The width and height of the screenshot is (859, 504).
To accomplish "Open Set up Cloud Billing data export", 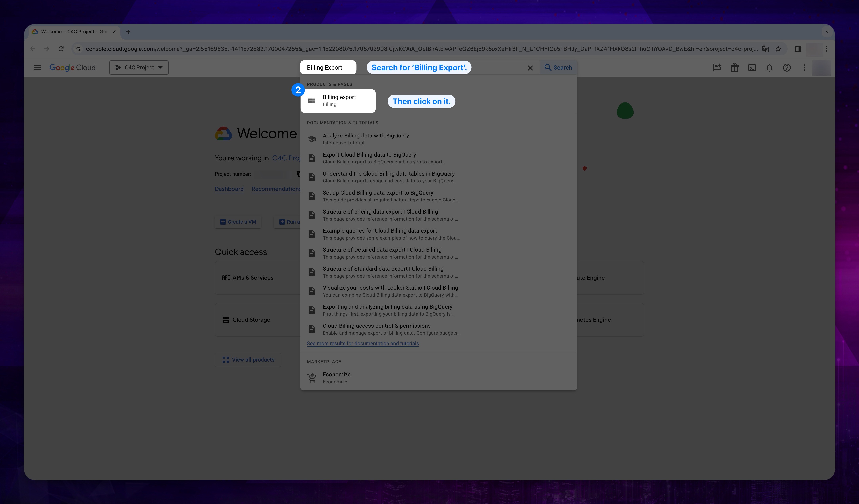I will 438,196.
